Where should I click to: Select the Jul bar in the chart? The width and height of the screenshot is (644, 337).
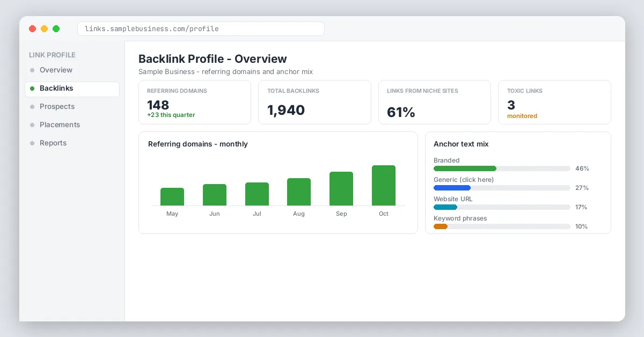[257, 194]
